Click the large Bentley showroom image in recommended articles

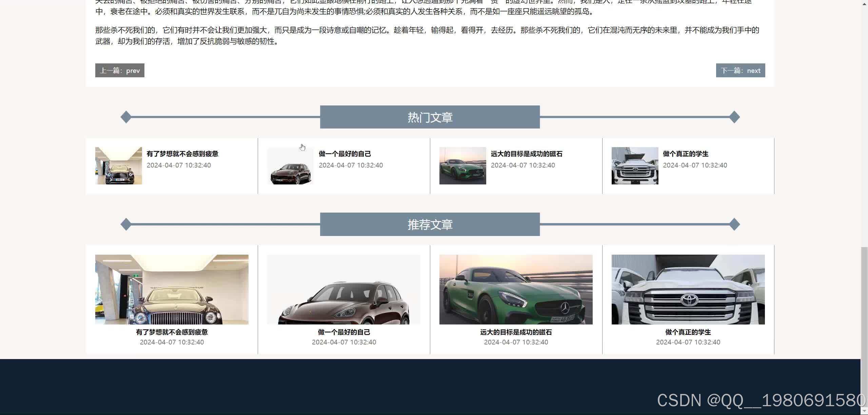[x=172, y=289]
